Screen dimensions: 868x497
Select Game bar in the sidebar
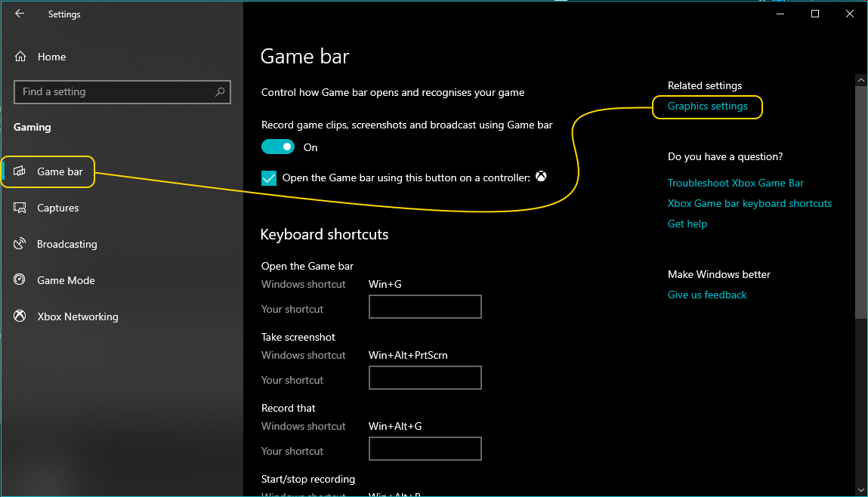pyautogui.click(x=60, y=171)
